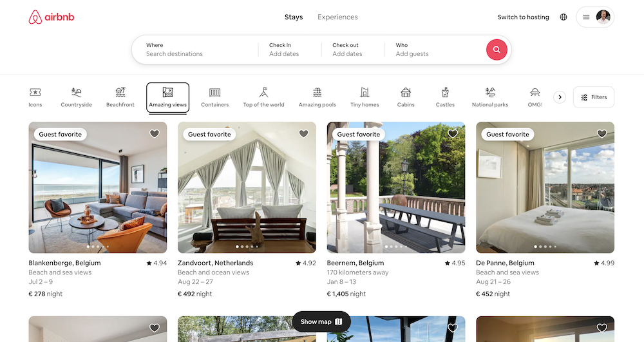Open the Filters panel

tap(593, 97)
